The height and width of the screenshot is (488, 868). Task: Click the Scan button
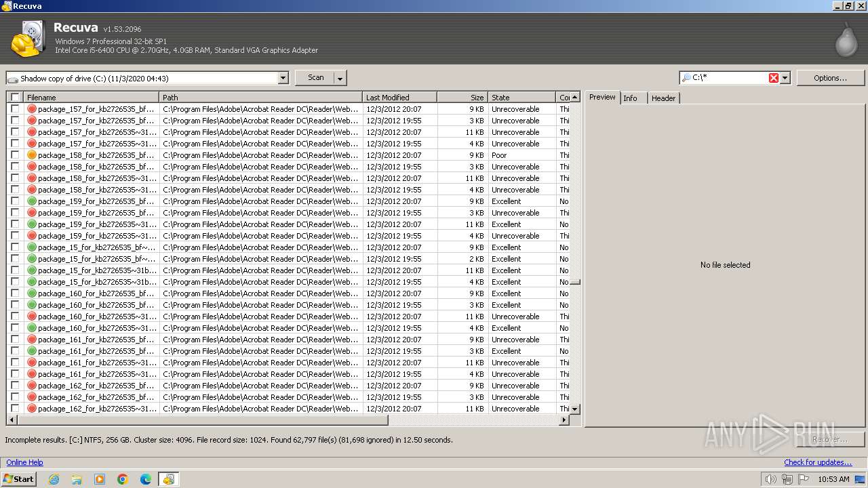click(315, 78)
